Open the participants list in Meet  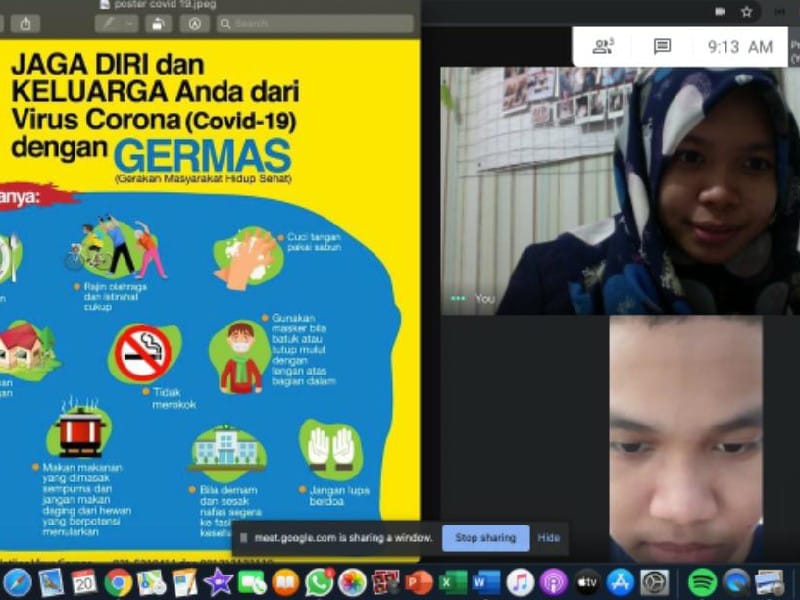pos(602,46)
